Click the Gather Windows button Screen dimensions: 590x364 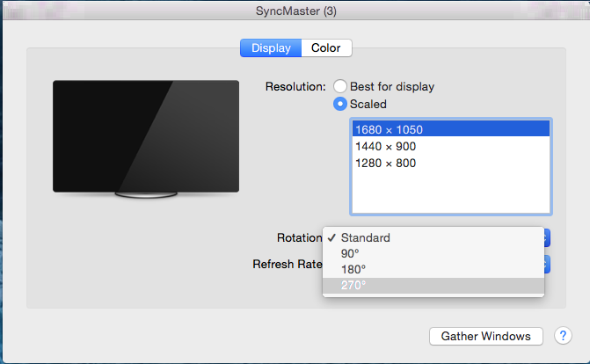(x=485, y=336)
